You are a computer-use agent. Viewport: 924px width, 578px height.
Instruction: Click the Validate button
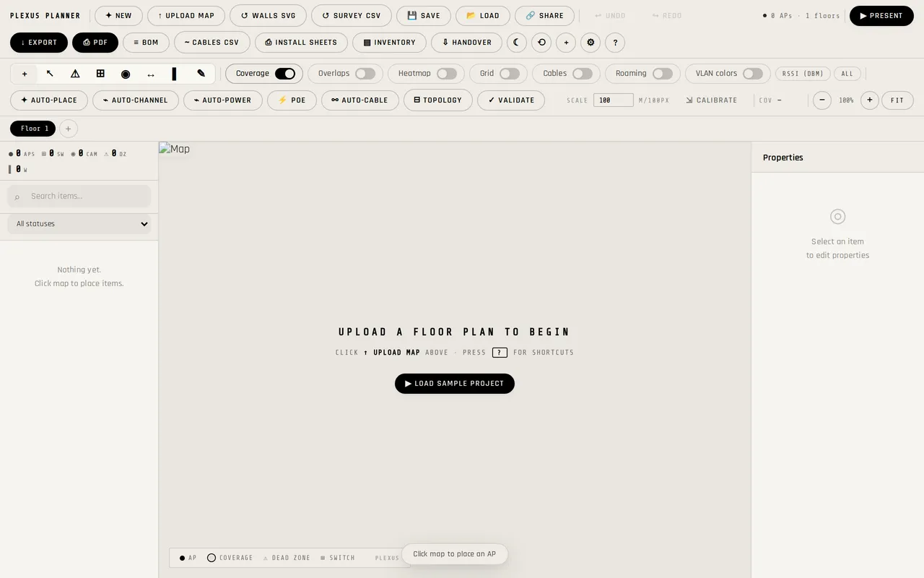[x=511, y=100]
